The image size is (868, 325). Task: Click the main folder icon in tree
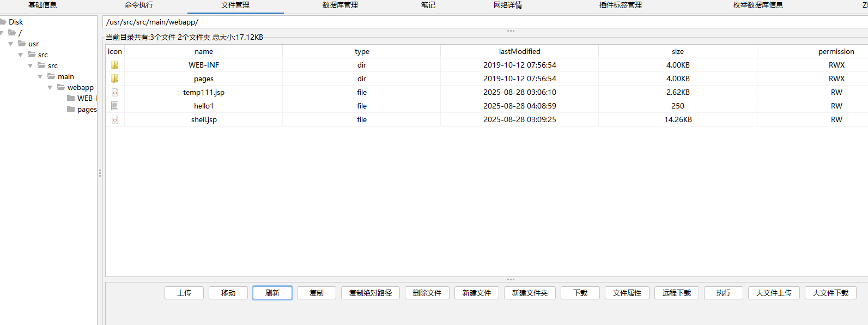click(51, 76)
